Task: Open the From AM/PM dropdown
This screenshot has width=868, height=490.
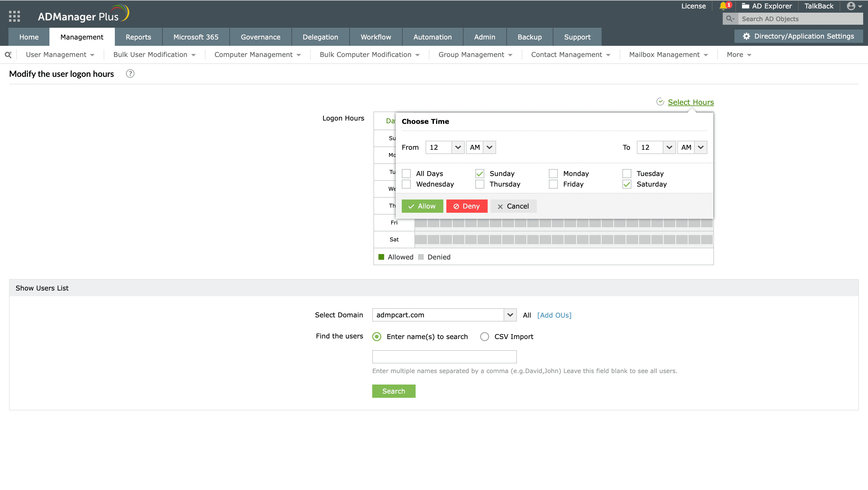Action: coord(481,147)
